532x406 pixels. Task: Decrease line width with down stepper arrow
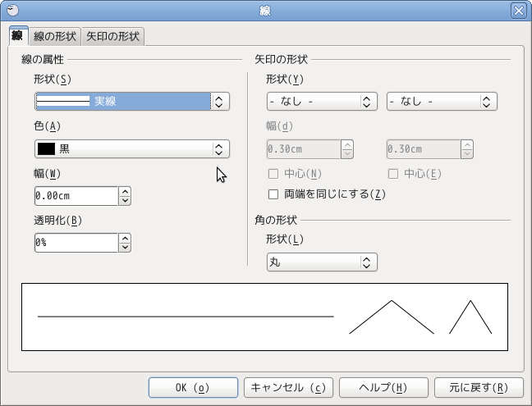[x=125, y=201]
